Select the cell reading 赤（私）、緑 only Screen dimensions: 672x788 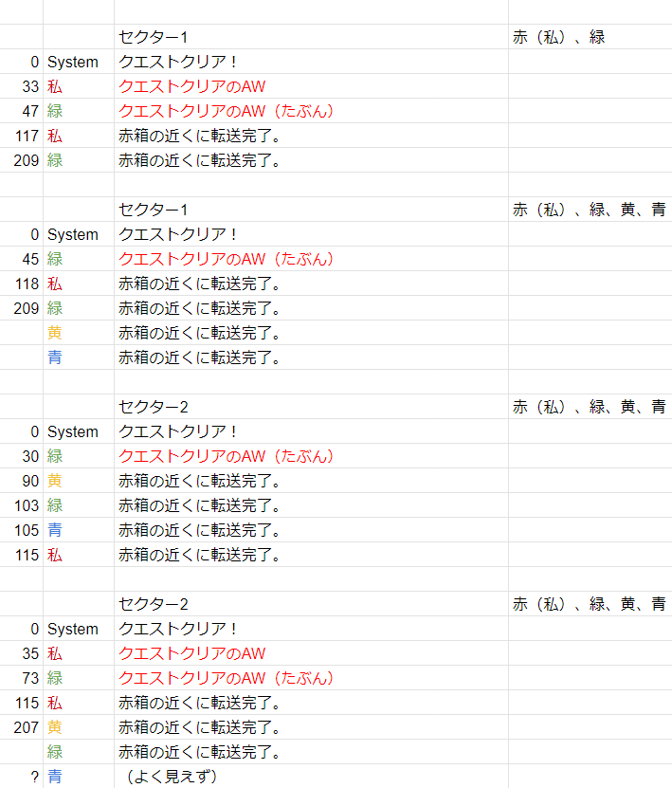tap(590, 37)
